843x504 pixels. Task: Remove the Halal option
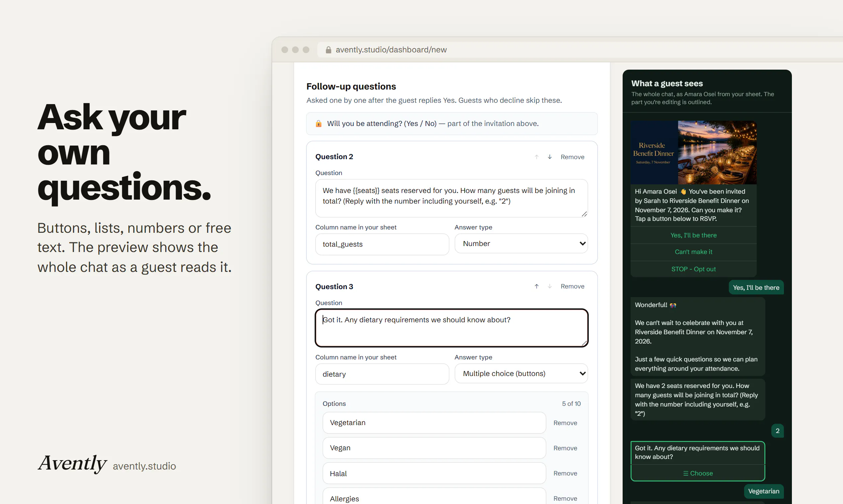tap(565, 473)
